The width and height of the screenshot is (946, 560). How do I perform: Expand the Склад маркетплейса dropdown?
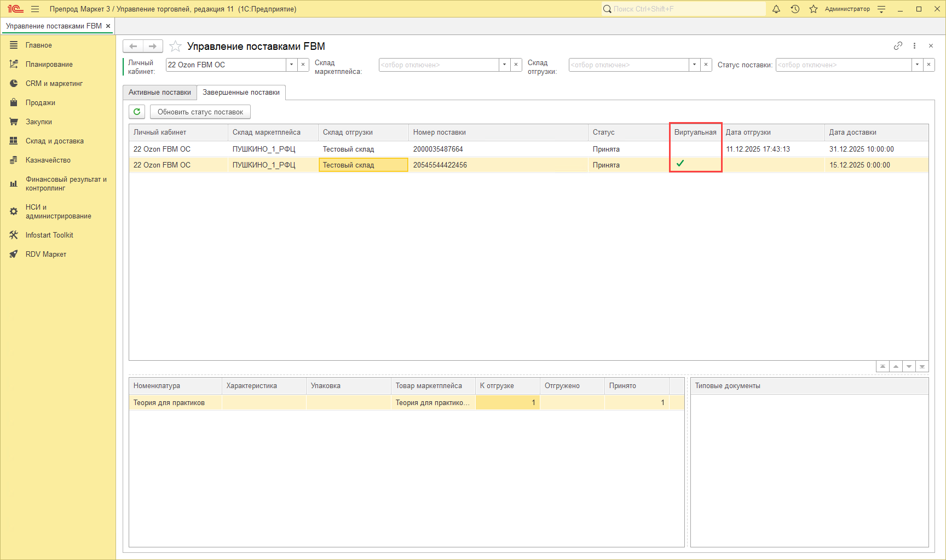(504, 65)
